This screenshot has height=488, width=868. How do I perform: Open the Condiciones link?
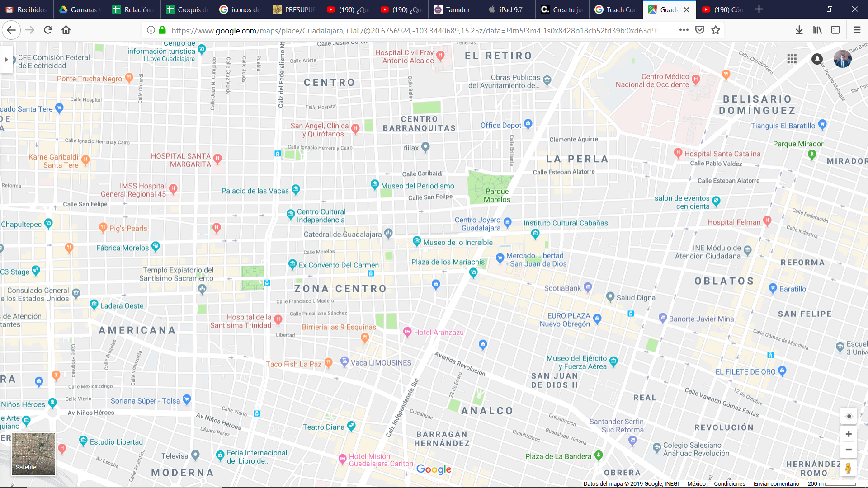click(x=729, y=483)
